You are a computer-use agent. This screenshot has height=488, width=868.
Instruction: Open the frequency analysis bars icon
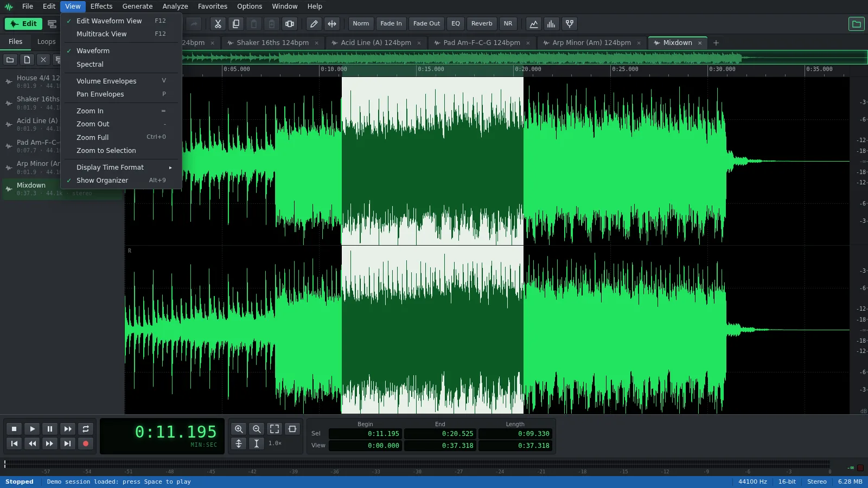(552, 24)
